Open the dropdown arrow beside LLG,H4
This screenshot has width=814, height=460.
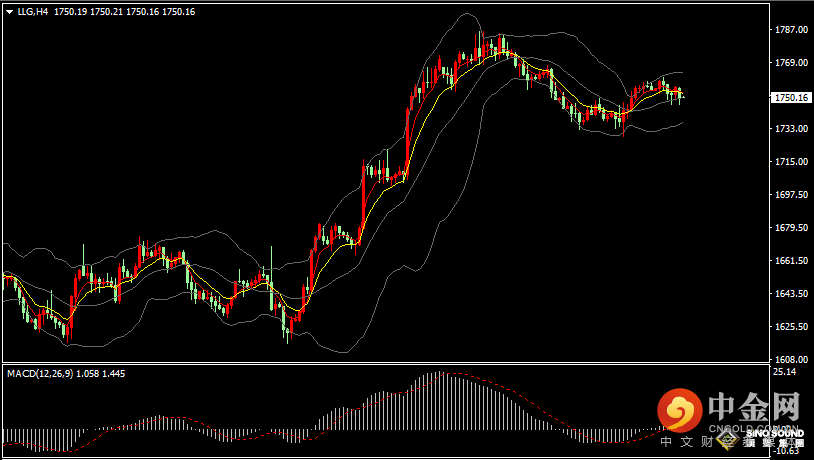pos(9,12)
